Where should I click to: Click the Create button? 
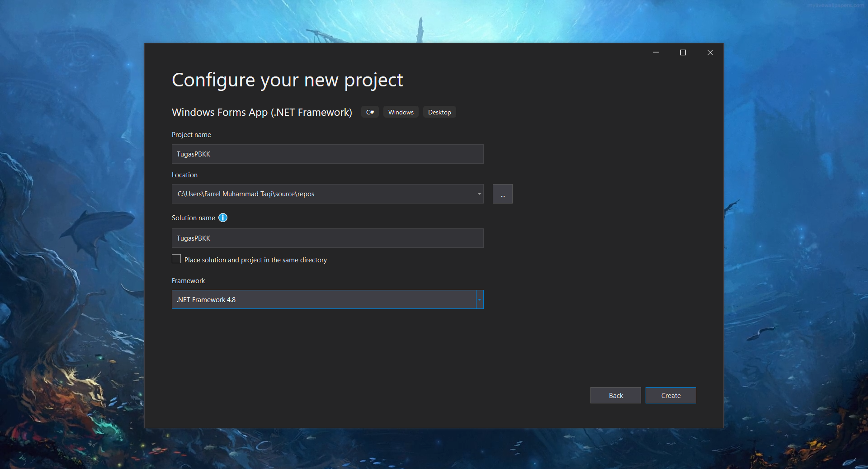coord(671,395)
